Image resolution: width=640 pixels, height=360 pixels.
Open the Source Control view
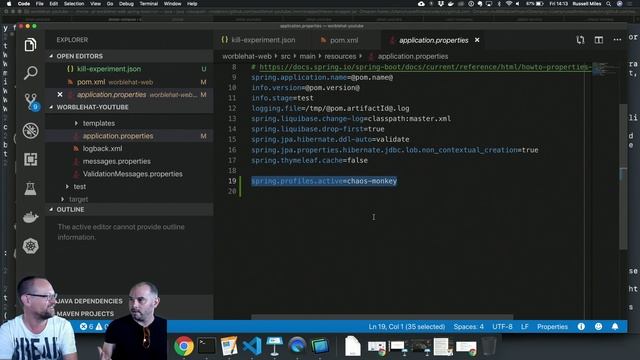click(x=31, y=101)
